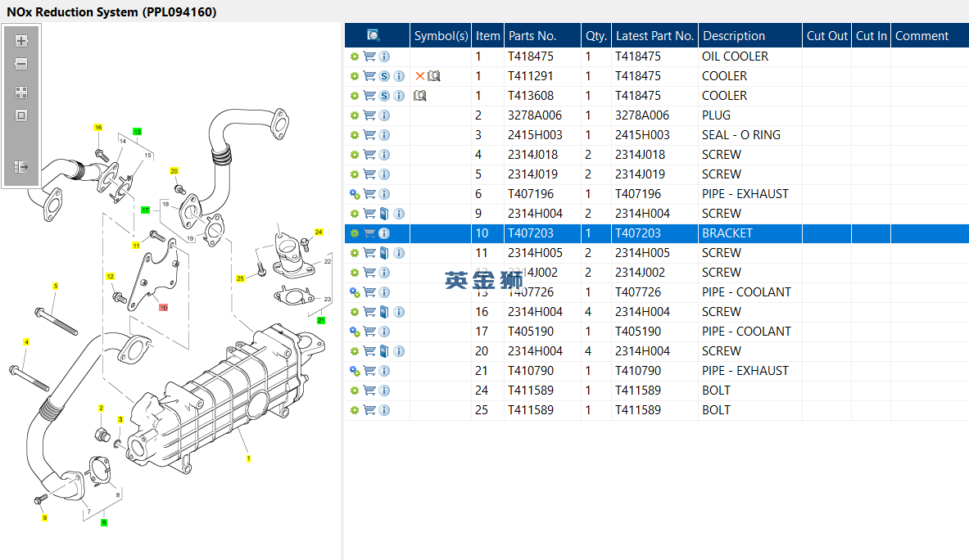Add T410790 PIPE - EXHAUST to cart
The image size is (969, 560).
tap(369, 371)
